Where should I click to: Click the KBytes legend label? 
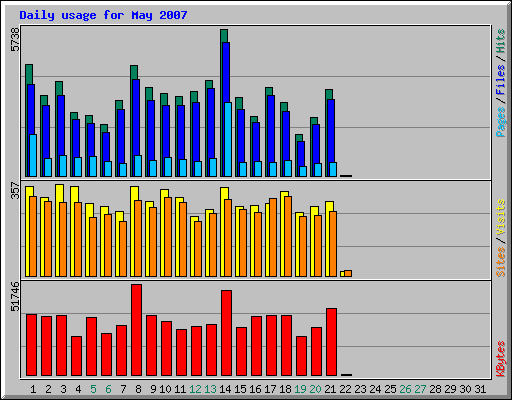coord(501,359)
